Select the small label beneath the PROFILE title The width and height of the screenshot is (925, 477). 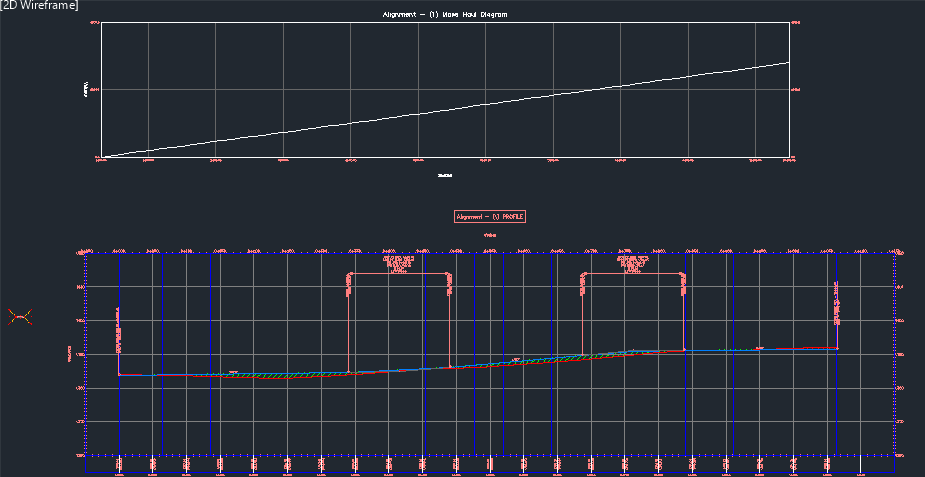point(490,235)
